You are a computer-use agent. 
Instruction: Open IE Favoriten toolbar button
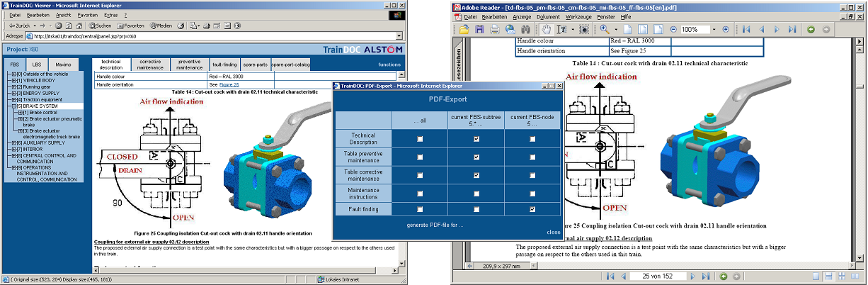(130, 26)
